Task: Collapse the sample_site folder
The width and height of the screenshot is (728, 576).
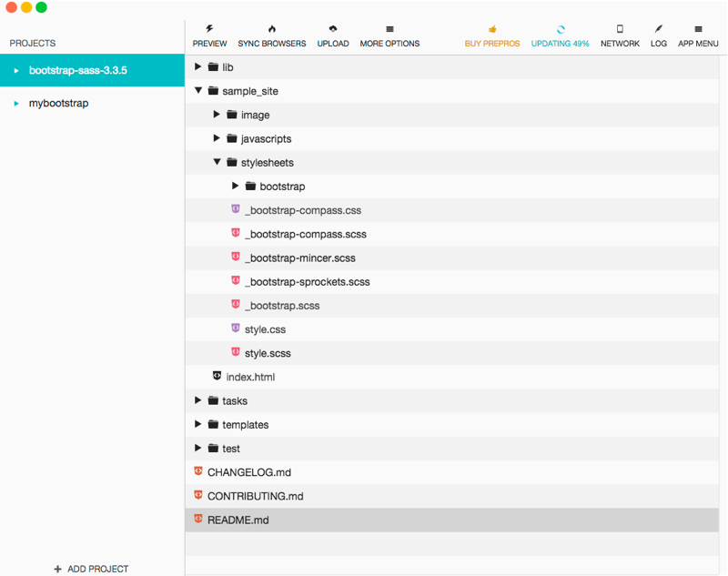Action: [198, 90]
